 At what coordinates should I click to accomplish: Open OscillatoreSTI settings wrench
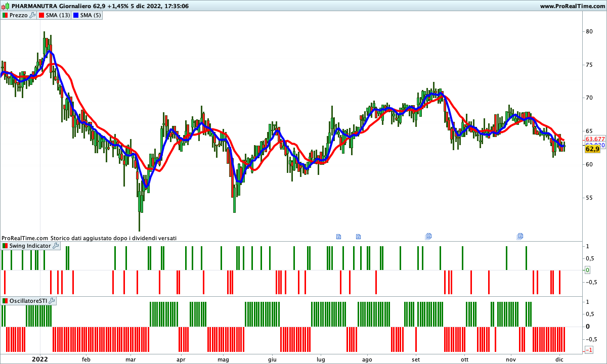(x=51, y=301)
